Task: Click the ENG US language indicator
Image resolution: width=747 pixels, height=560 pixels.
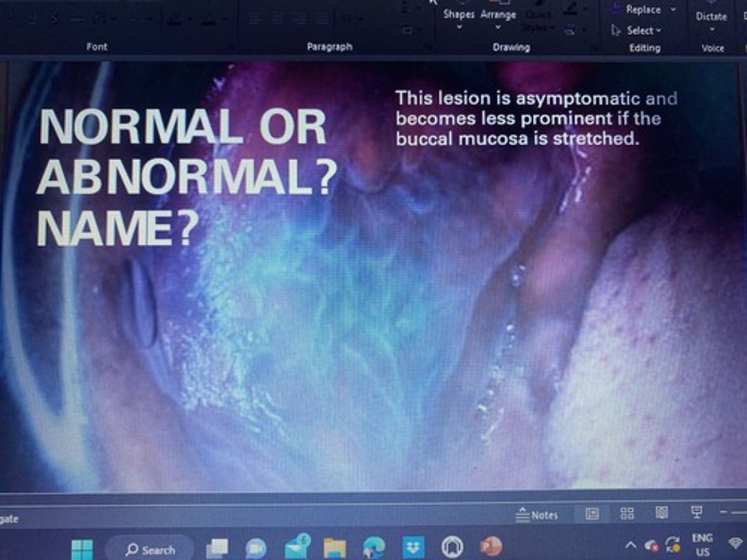Action: tap(702, 544)
